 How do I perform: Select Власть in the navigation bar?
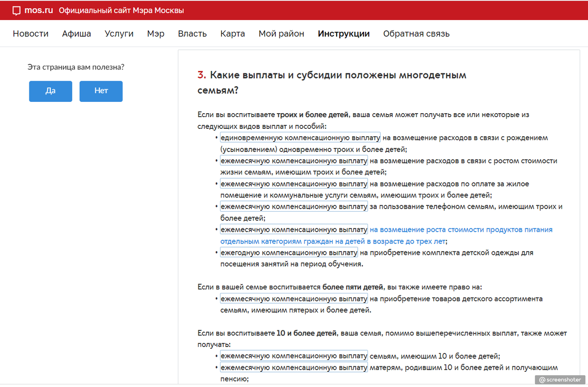coord(192,34)
